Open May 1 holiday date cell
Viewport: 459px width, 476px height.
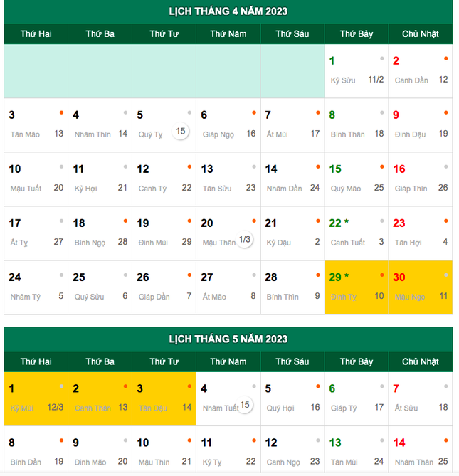(x=36, y=398)
